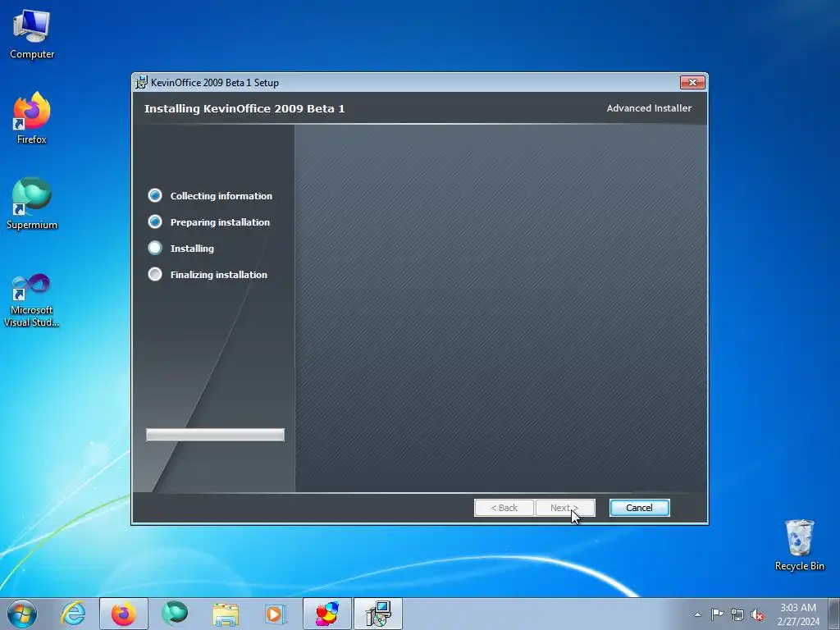Select the Recycle Bin desktop icon
Viewport: 840px width, 630px height.
(x=799, y=546)
